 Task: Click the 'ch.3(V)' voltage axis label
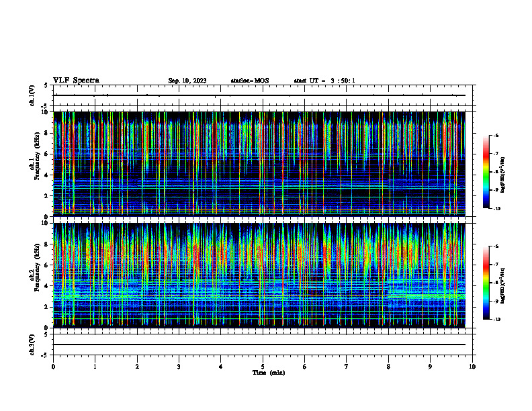[32, 345]
